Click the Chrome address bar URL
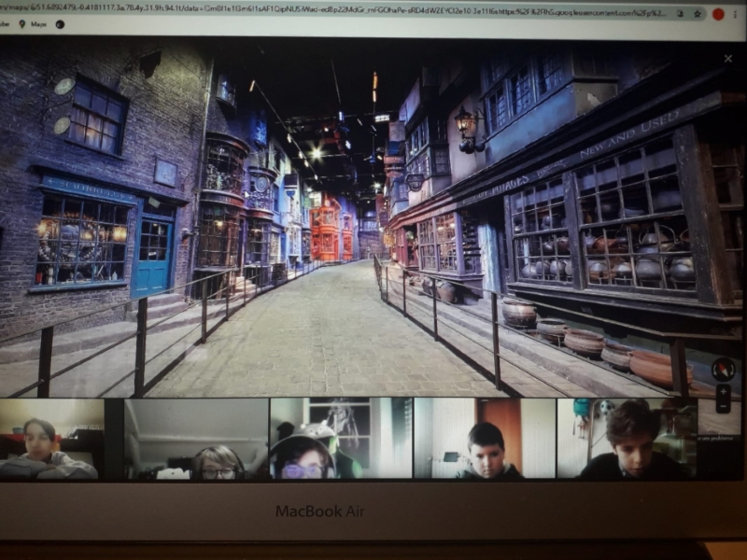The image size is (747, 560). click(333, 12)
